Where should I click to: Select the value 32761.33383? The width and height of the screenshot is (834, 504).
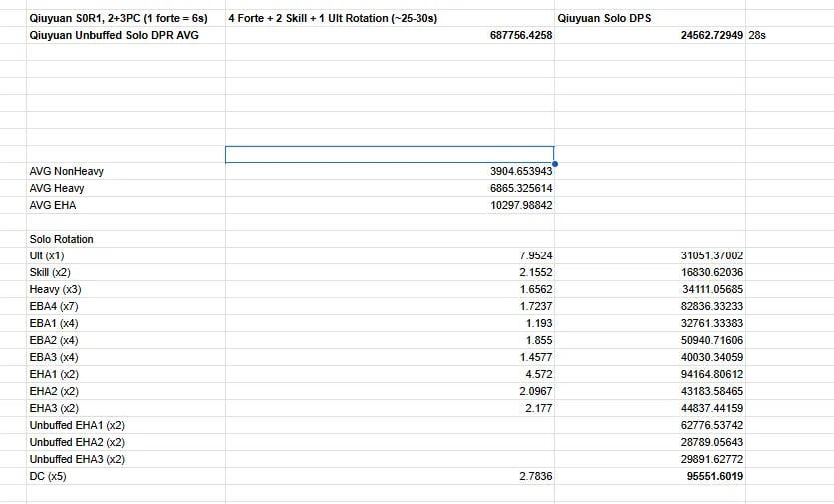click(712, 323)
